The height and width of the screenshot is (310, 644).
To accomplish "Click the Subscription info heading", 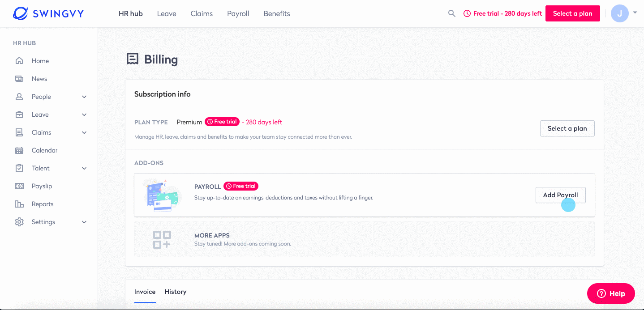I will pyautogui.click(x=163, y=94).
